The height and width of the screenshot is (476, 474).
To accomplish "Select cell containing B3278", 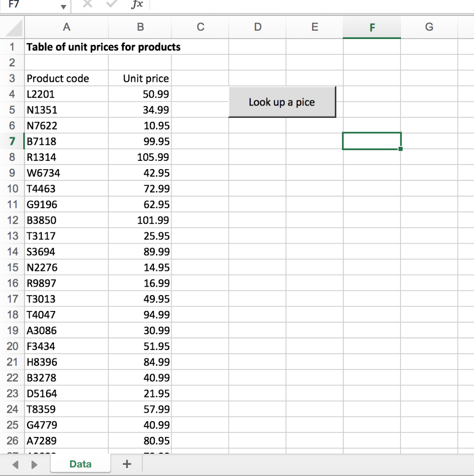I will tap(67, 377).
